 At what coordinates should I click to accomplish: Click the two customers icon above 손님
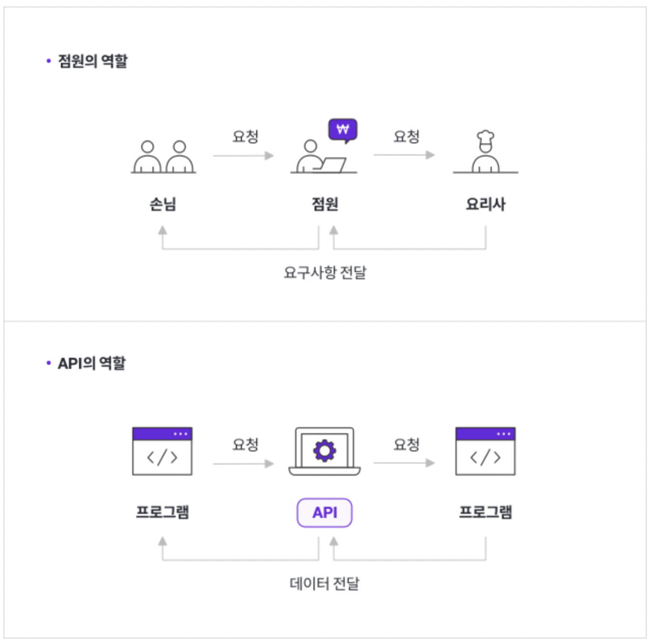click(163, 157)
